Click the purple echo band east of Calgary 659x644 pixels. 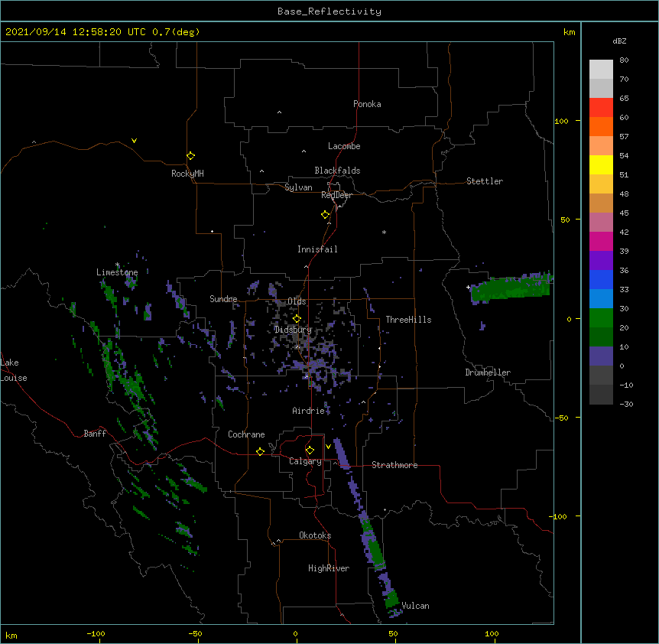[x=341, y=453]
